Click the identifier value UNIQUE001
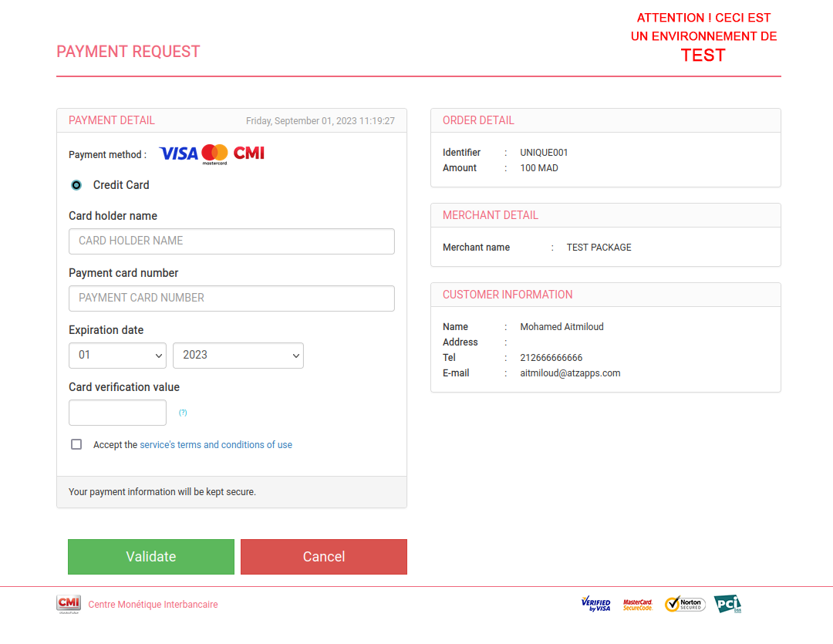This screenshot has height=644, width=833. click(x=544, y=153)
